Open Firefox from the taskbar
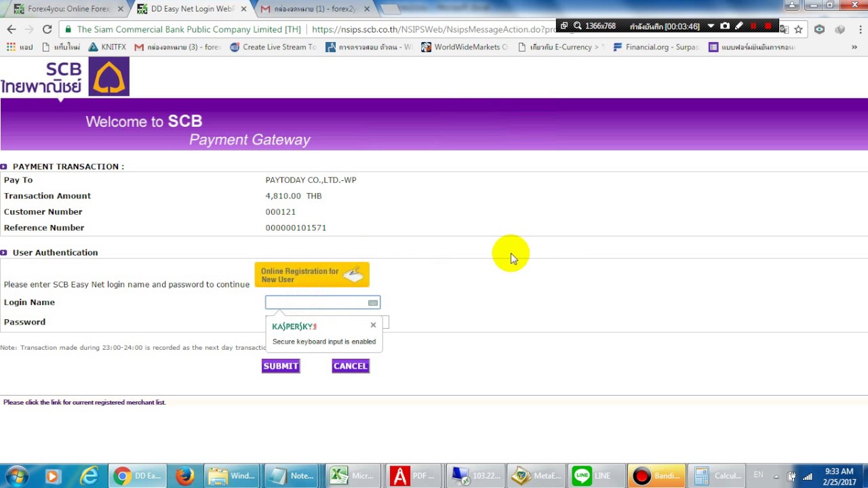Screen dimensions: 868x488 tap(184, 476)
